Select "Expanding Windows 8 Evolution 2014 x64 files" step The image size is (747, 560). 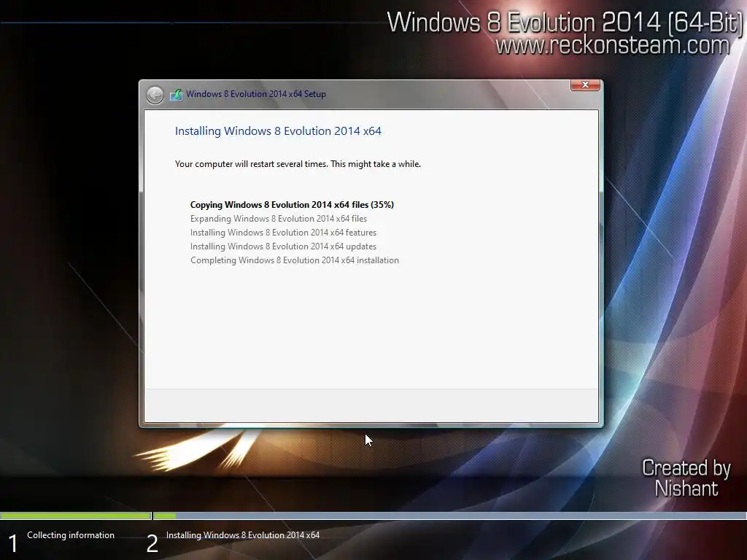pyautogui.click(x=278, y=219)
